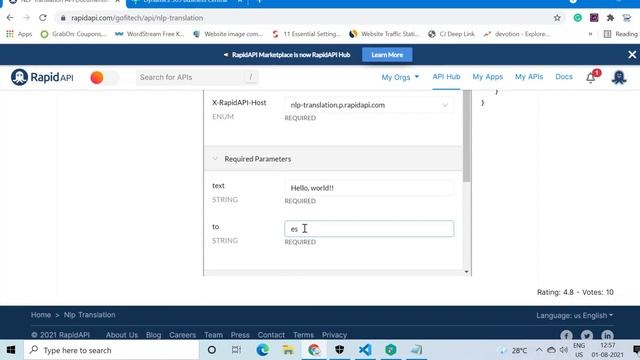Collapse the Required Parameters section
Screen dimensions: 640x360
(215, 159)
